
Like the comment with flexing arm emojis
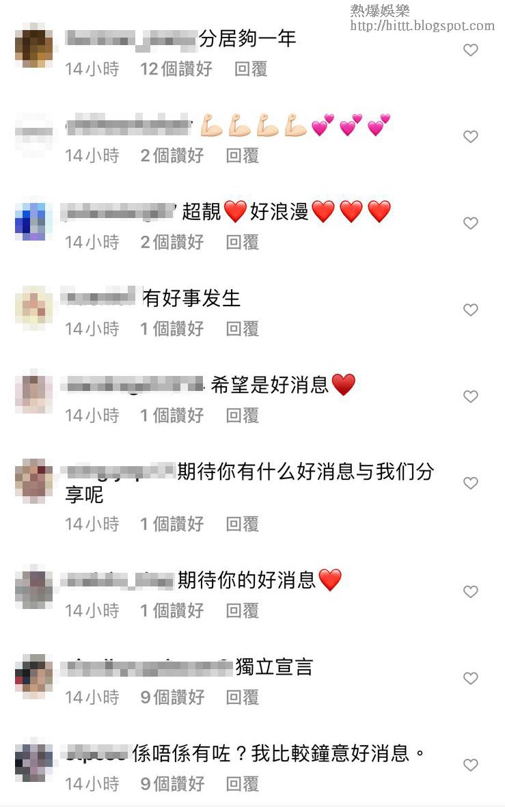(x=470, y=137)
